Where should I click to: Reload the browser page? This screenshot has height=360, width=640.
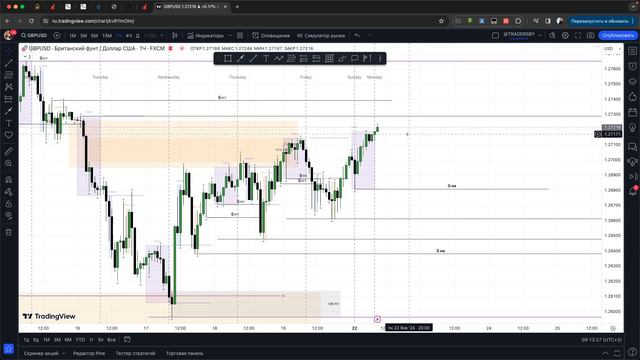31,21
